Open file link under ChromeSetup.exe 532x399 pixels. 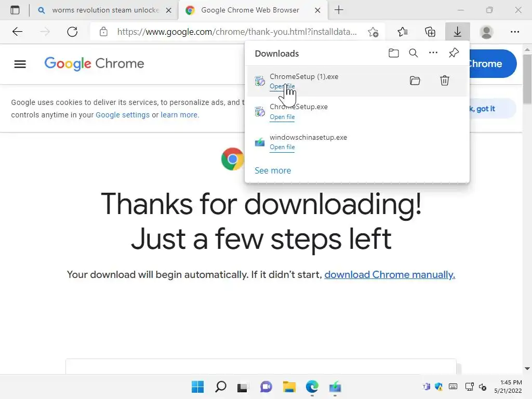coord(282,117)
